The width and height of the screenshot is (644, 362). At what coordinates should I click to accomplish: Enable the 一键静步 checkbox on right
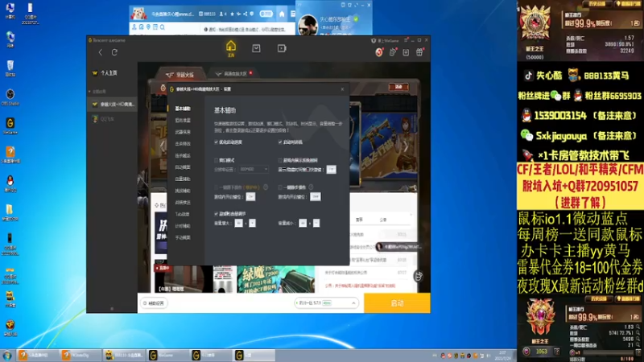[280, 187]
